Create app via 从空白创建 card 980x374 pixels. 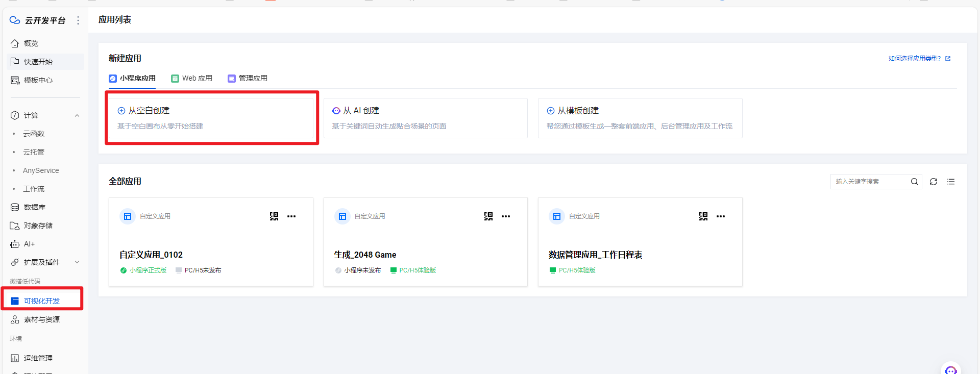click(x=211, y=118)
